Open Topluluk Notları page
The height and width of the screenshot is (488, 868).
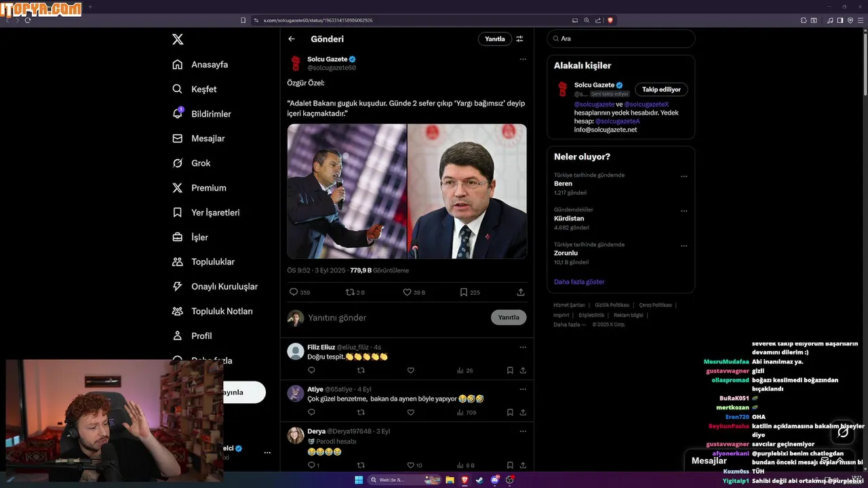(212, 311)
